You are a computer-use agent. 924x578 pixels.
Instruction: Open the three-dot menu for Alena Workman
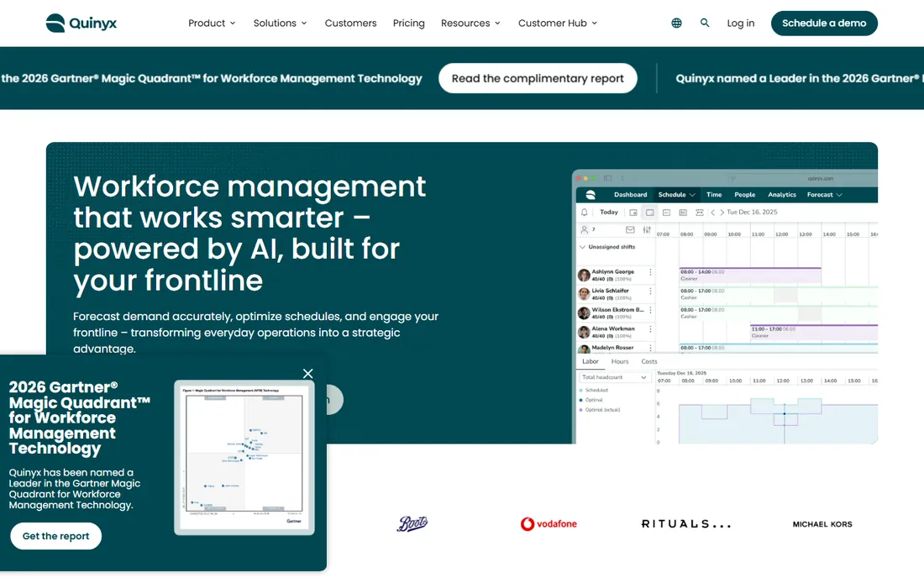coord(650,328)
